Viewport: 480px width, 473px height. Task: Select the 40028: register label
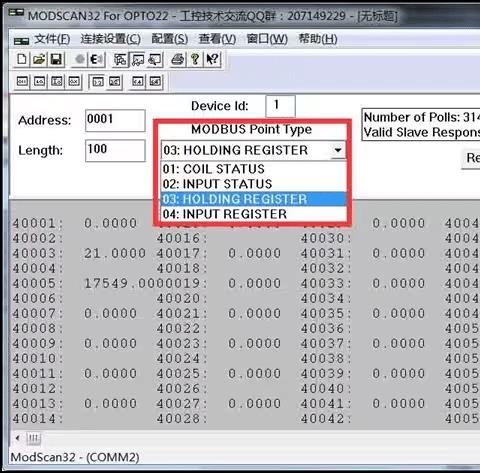tap(182, 419)
